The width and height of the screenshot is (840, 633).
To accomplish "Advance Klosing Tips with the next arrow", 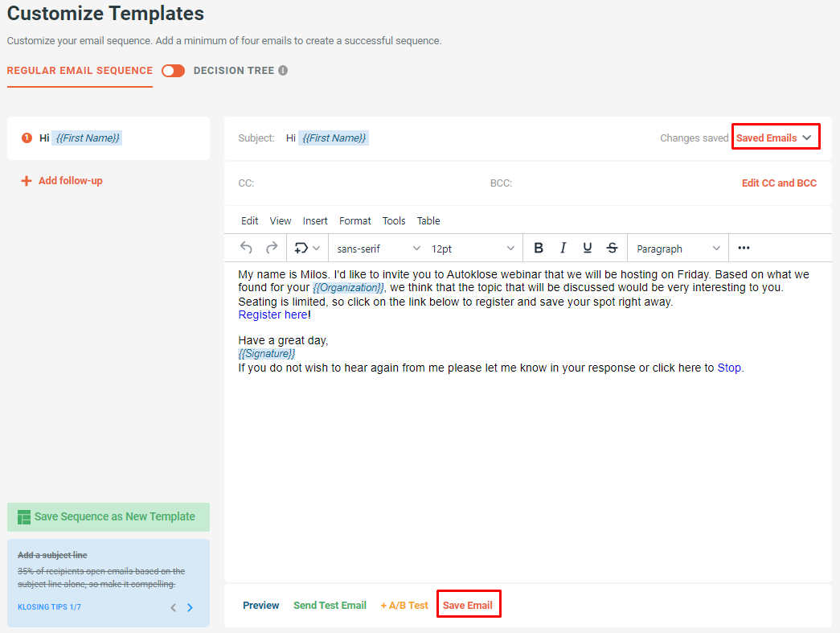I will pos(191,607).
